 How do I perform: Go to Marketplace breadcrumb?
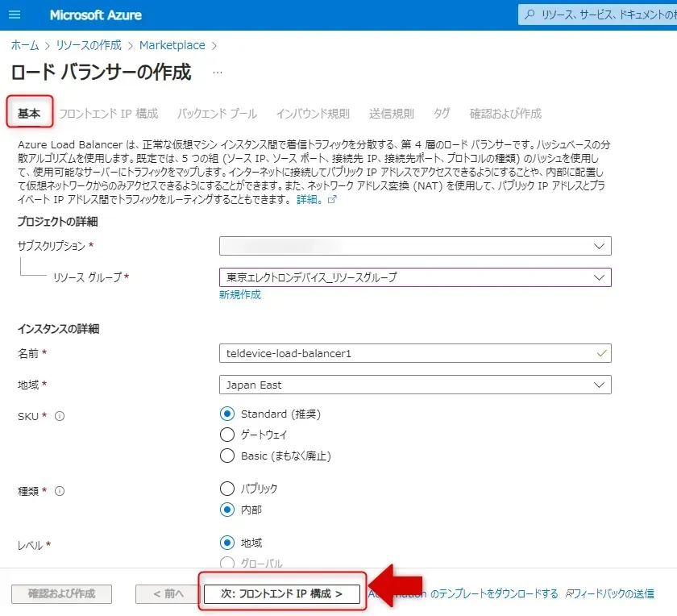[172, 45]
